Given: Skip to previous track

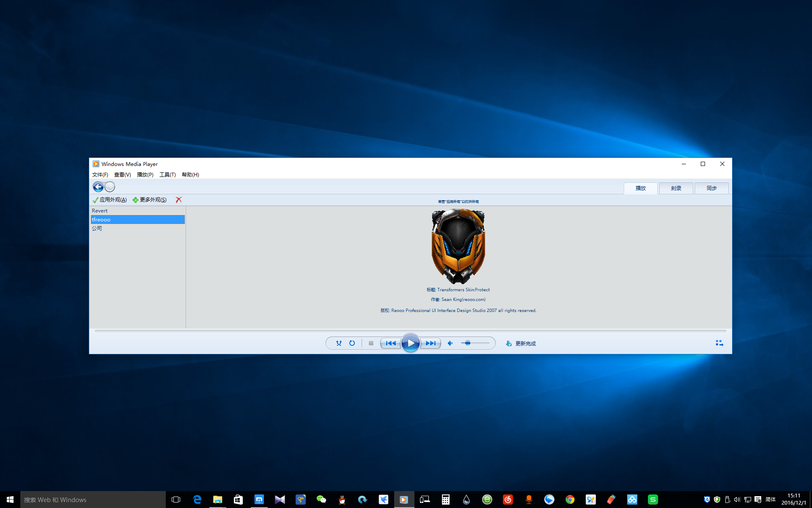Looking at the screenshot, I should point(391,343).
